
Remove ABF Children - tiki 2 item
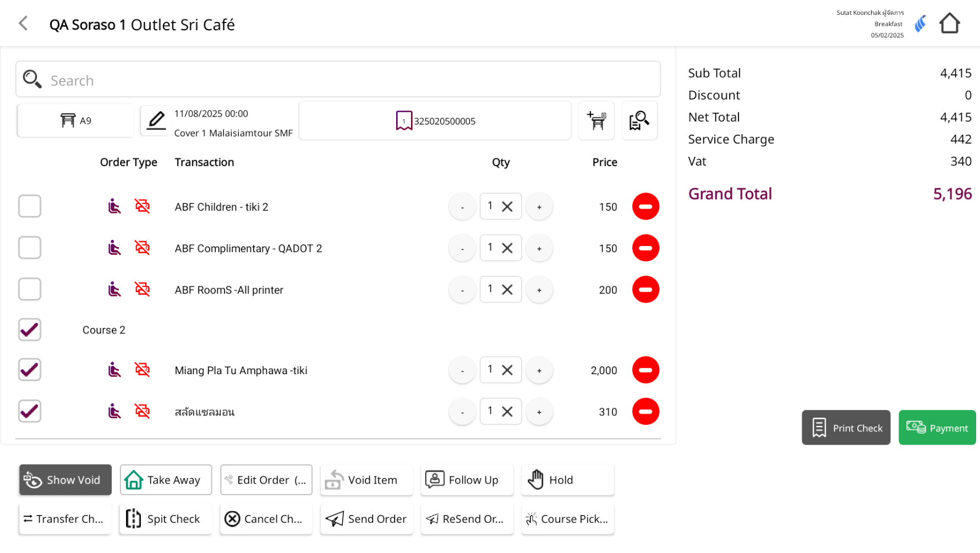click(645, 207)
